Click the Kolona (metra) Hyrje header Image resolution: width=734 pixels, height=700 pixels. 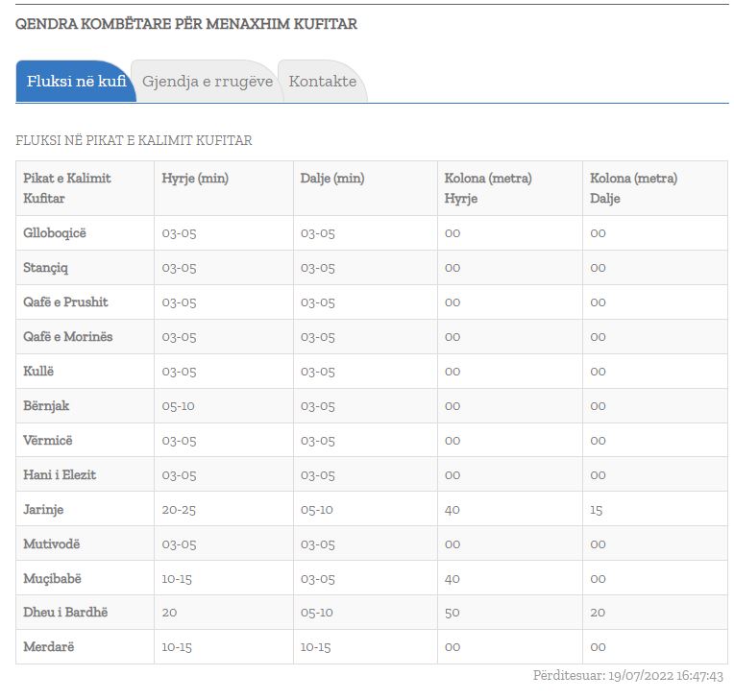[x=488, y=188]
